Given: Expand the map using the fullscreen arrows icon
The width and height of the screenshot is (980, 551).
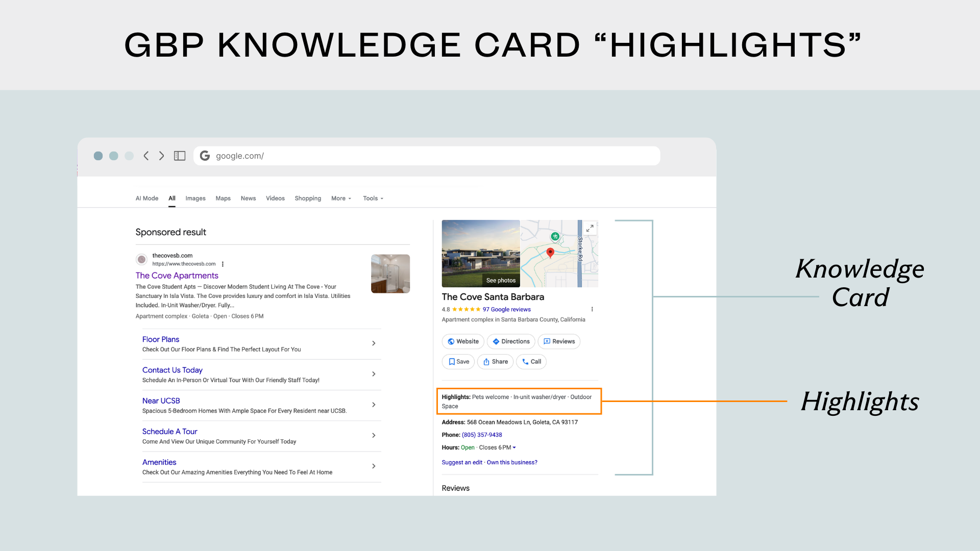Looking at the screenshot, I should tap(590, 228).
